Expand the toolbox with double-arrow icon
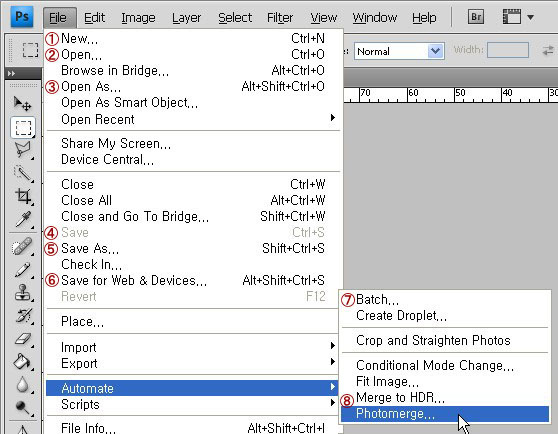The image size is (558, 434). [11, 73]
